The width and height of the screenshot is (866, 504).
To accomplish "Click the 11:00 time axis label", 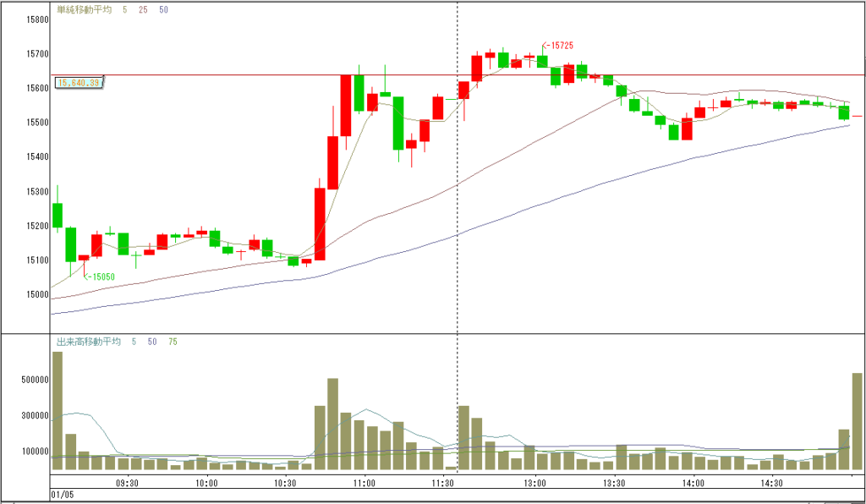I will pyautogui.click(x=364, y=483).
